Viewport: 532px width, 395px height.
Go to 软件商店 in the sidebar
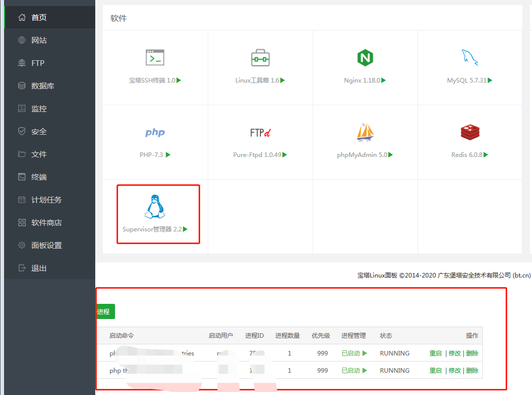click(46, 223)
